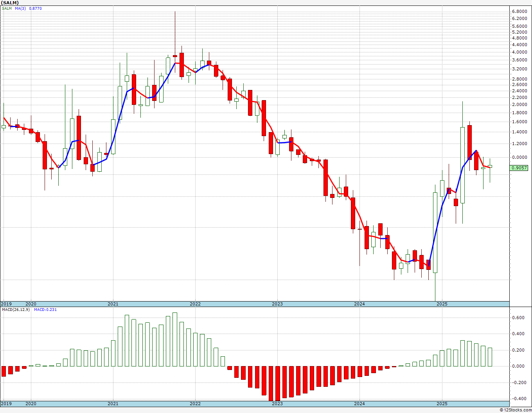Viewport: 532px width, 413px height.
Task: Click the MA(3) indicator label
Action: 20,9
